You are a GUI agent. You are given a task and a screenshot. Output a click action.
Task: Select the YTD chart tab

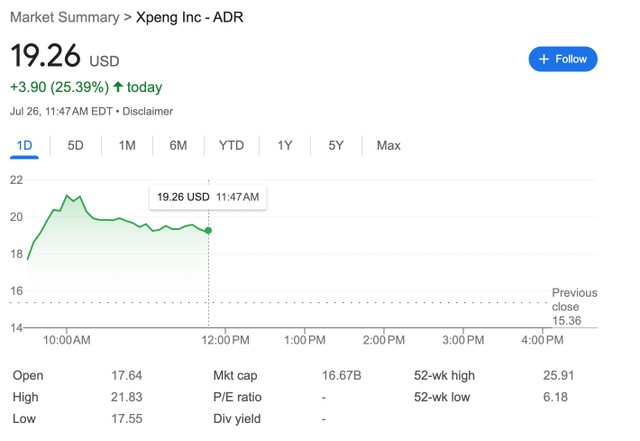tap(231, 146)
